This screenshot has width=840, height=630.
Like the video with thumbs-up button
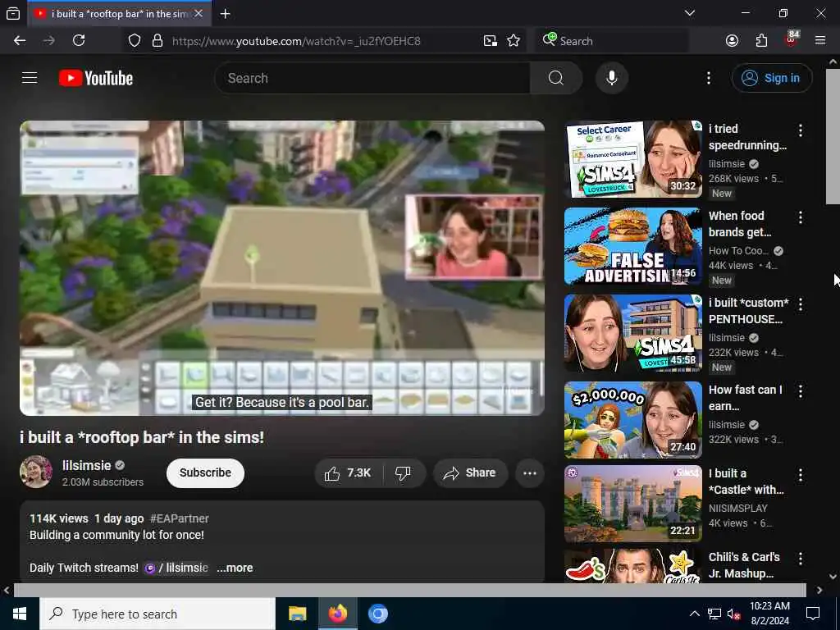[348, 473]
